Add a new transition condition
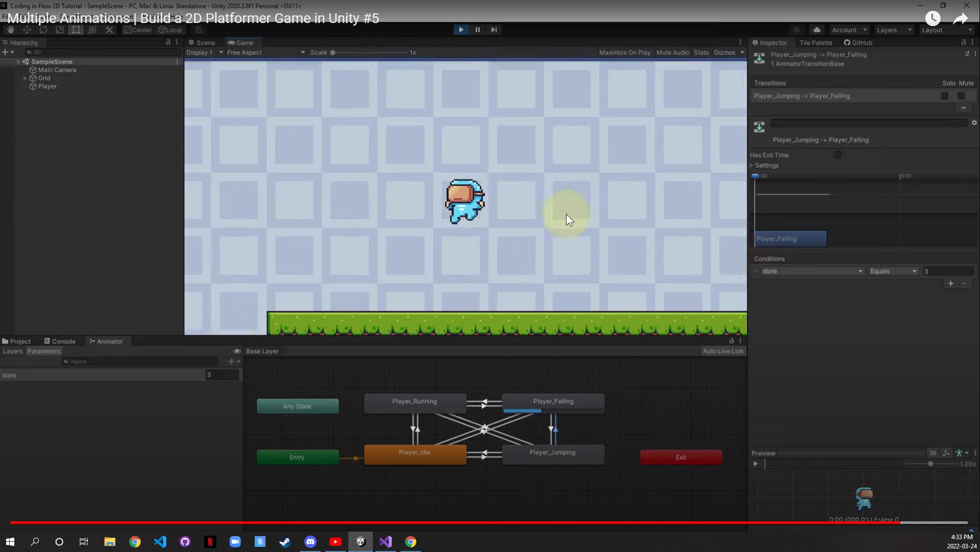Viewport: 980px width, 552px height. (950, 283)
